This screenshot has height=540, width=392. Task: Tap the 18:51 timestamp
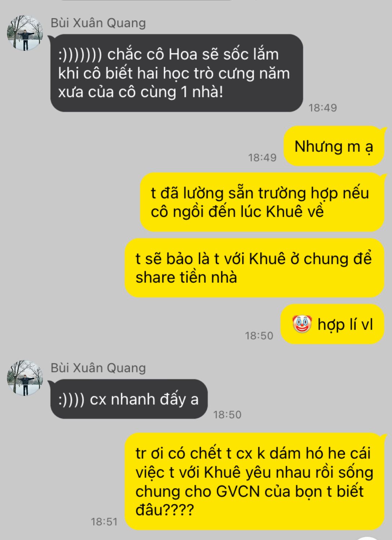click(x=104, y=522)
